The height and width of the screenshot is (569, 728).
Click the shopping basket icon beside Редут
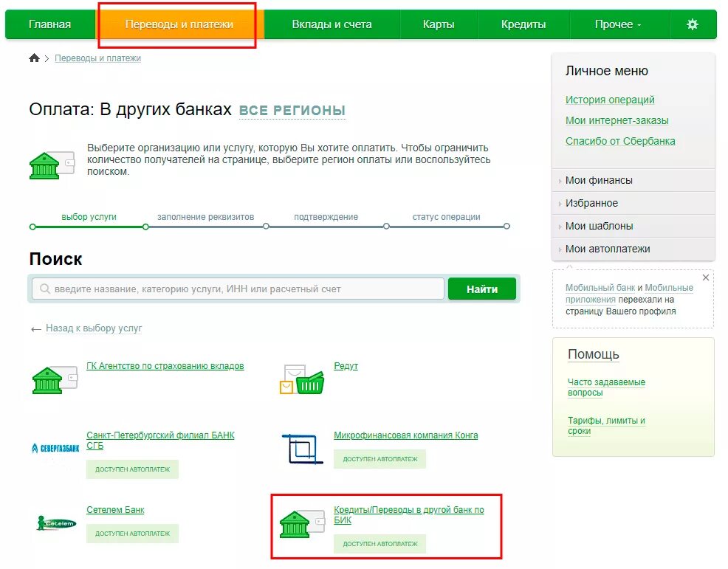point(302,379)
